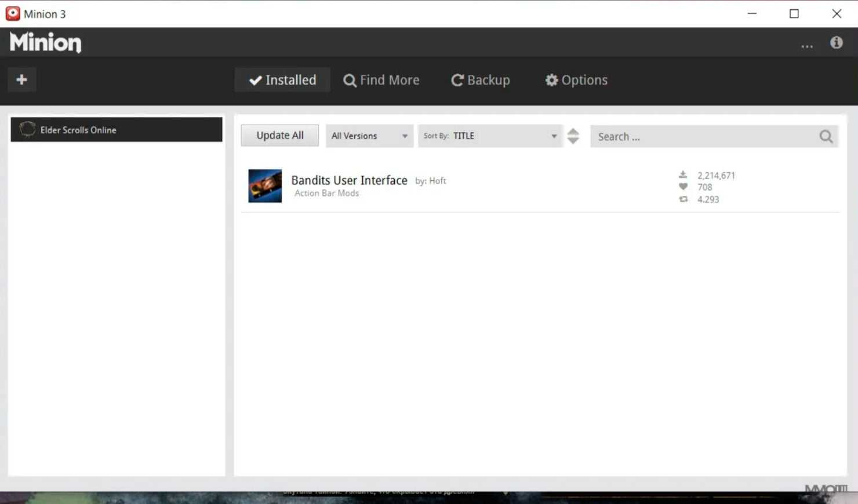The width and height of the screenshot is (858, 504).
Task: Select Elder Scrolls Online in the sidebar
Action: [116, 130]
